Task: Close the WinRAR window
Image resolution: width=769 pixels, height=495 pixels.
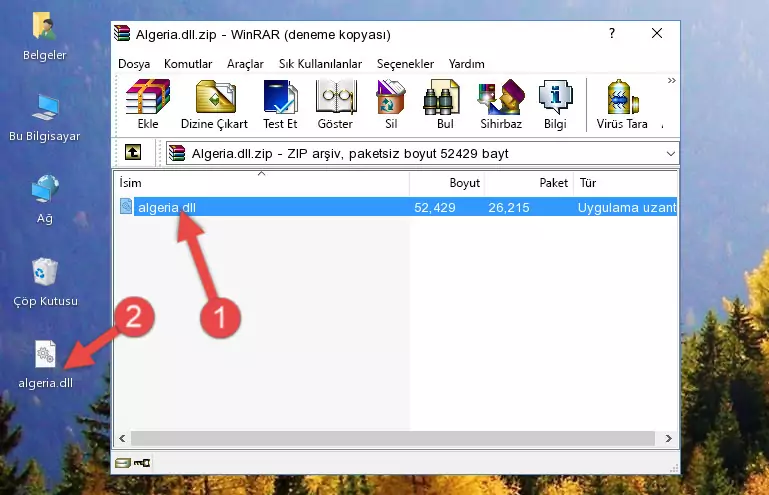Action: point(657,33)
